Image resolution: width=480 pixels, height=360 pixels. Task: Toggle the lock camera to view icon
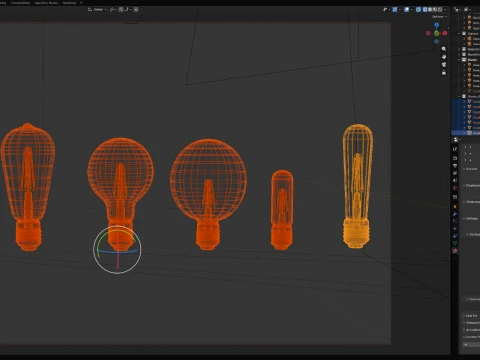(444, 73)
